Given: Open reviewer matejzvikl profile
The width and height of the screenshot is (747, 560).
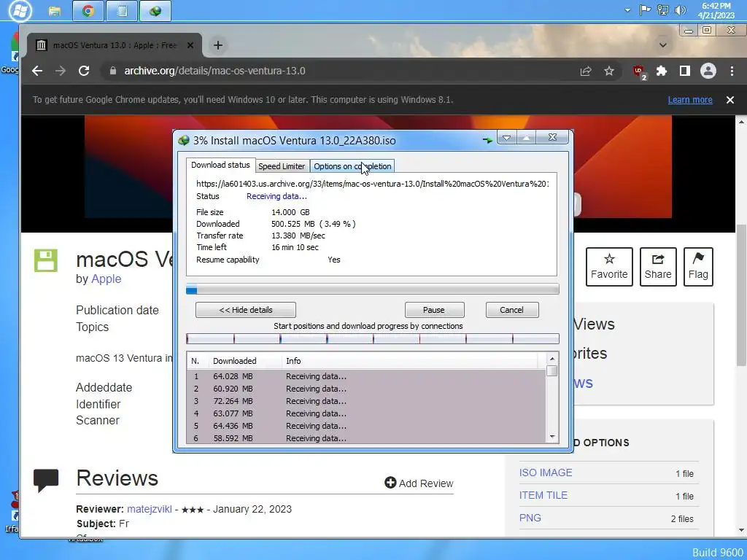Looking at the screenshot, I should (x=149, y=509).
